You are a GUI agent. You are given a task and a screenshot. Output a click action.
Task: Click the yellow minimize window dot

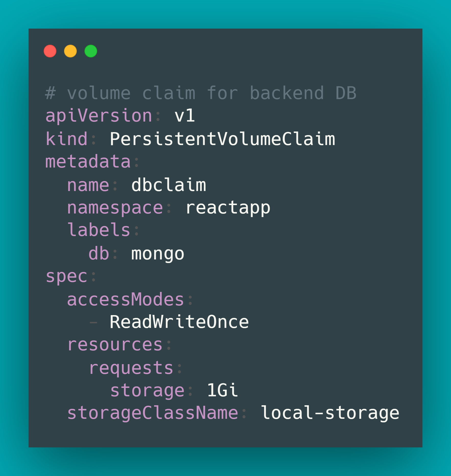[x=70, y=51]
